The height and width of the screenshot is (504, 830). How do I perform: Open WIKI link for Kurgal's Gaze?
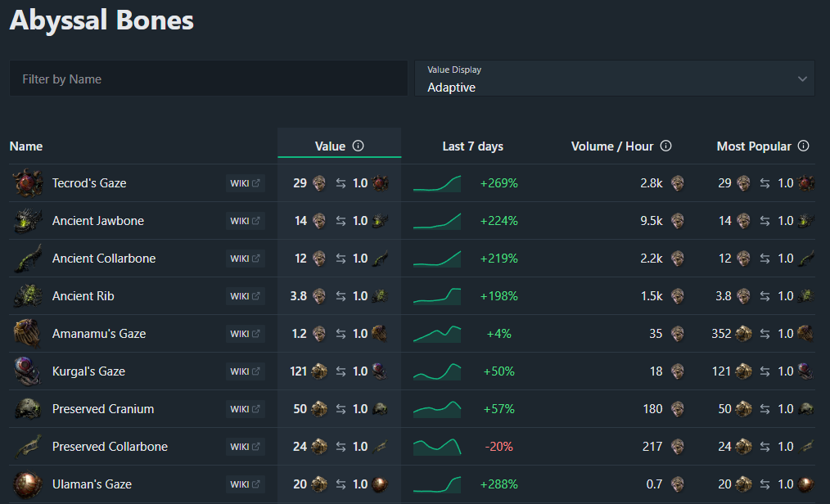coord(245,371)
